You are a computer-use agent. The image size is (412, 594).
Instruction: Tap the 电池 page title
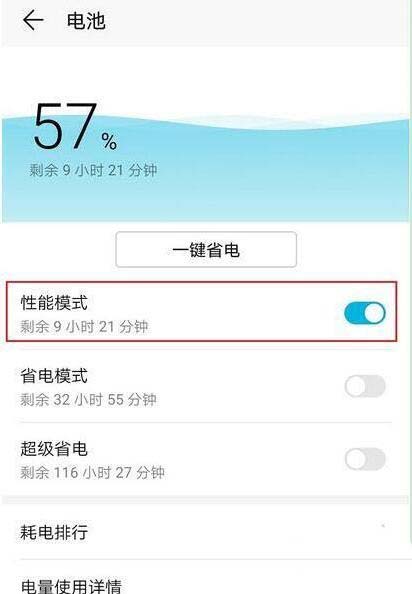[x=86, y=20]
